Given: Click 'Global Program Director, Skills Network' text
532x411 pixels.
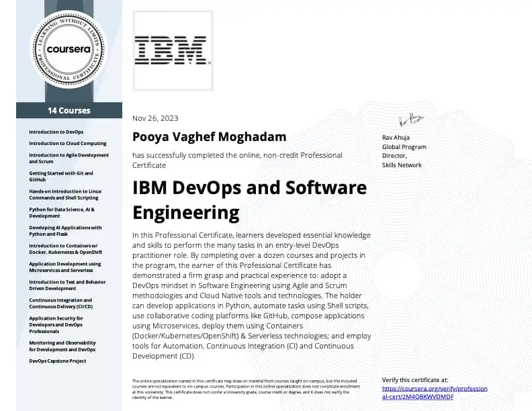Looking at the screenshot, I should pyautogui.click(x=404, y=156).
